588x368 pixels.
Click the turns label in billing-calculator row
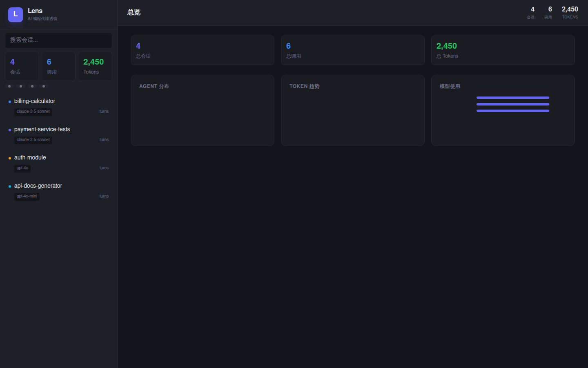(x=104, y=112)
